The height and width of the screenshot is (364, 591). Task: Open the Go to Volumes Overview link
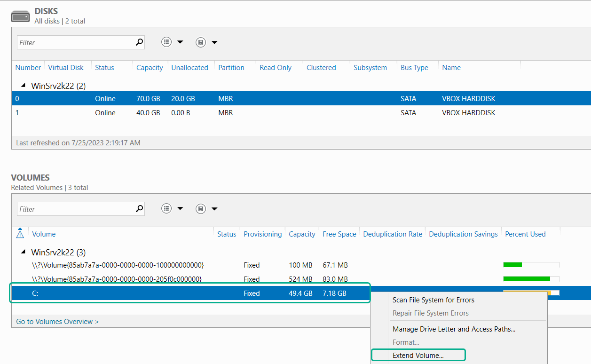click(x=57, y=322)
